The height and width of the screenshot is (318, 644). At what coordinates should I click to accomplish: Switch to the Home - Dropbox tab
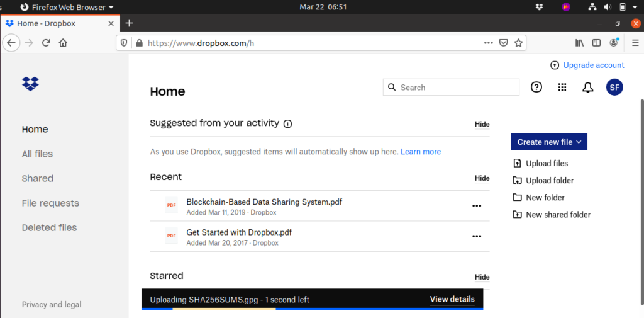pos(60,23)
